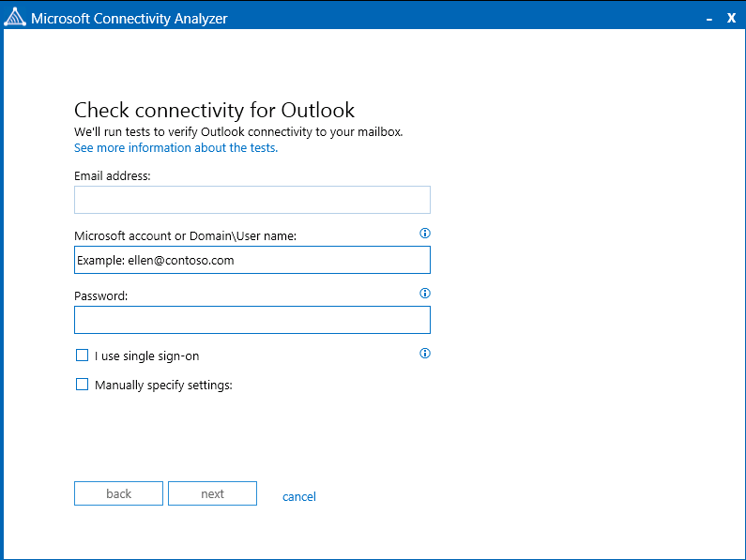
Task: Cancel the connectivity test wizard
Action: [x=298, y=496]
